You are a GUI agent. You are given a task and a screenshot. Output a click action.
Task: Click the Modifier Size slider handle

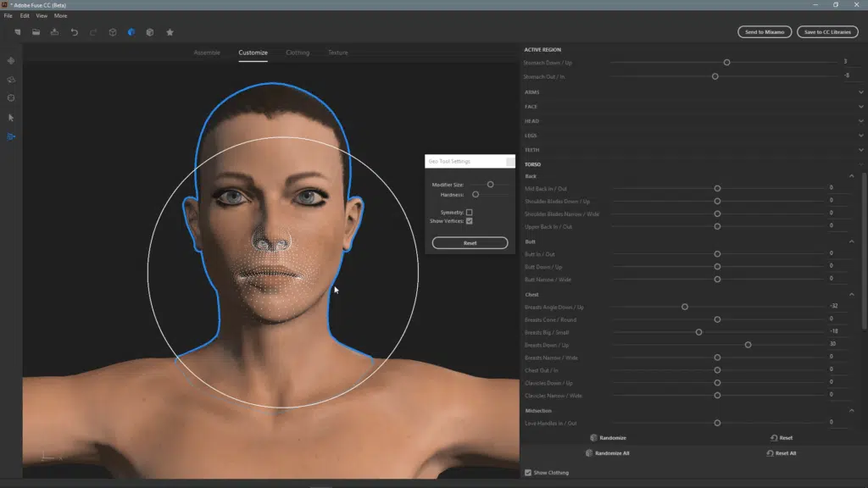490,184
